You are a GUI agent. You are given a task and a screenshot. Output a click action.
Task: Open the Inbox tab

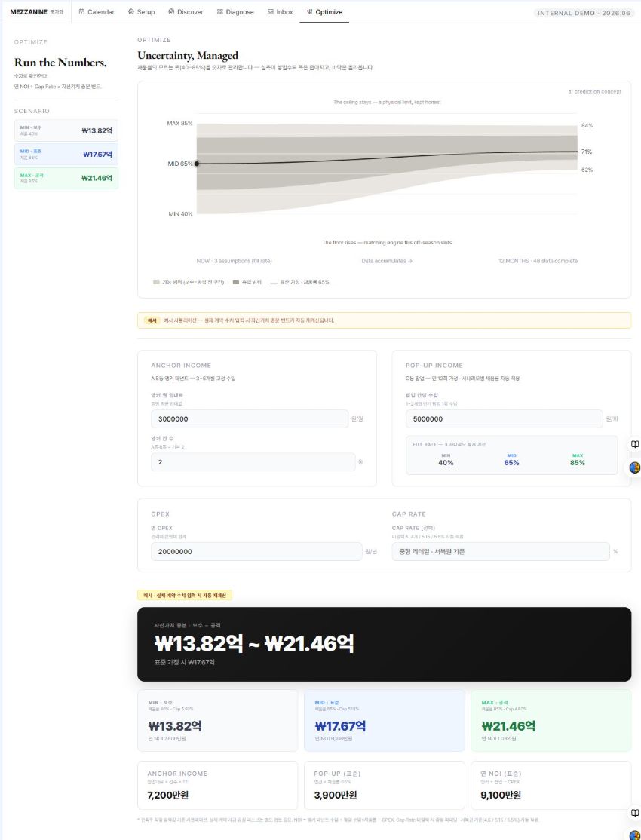[281, 12]
